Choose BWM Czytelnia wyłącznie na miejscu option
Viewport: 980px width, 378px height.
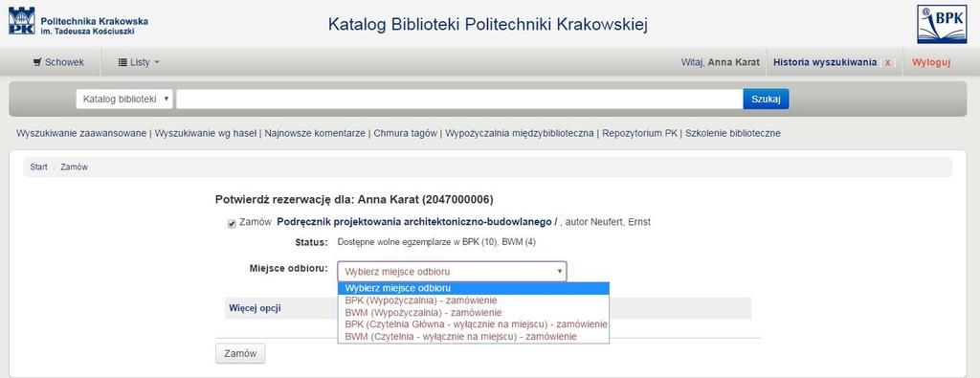[x=473, y=337]
